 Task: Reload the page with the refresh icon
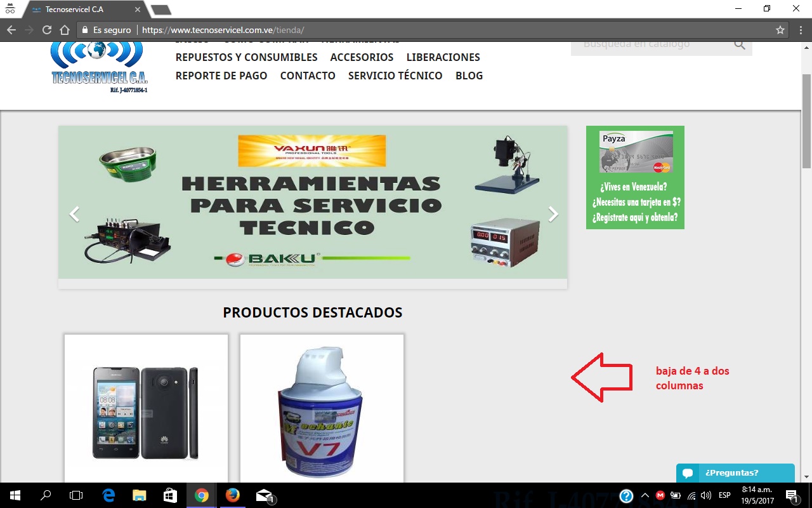pyautogui.click(x=46, y=30)
